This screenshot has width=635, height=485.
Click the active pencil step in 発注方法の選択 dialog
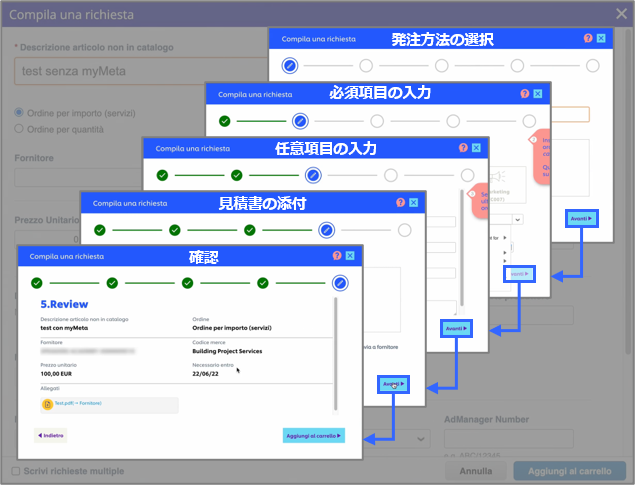click(x=290, y=66)
